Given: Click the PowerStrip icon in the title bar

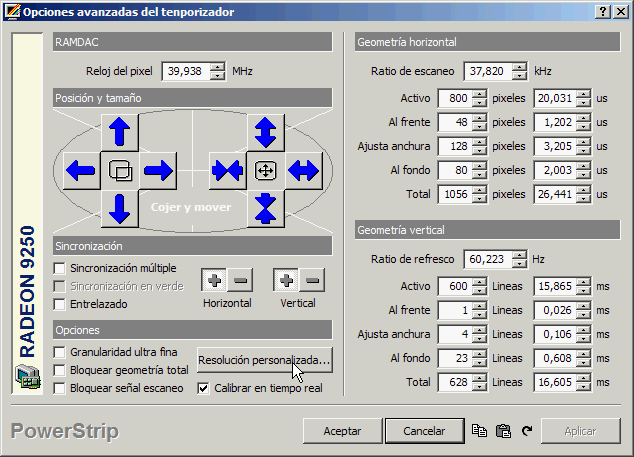Looking at the screenshot, I should tap(13, 12).
